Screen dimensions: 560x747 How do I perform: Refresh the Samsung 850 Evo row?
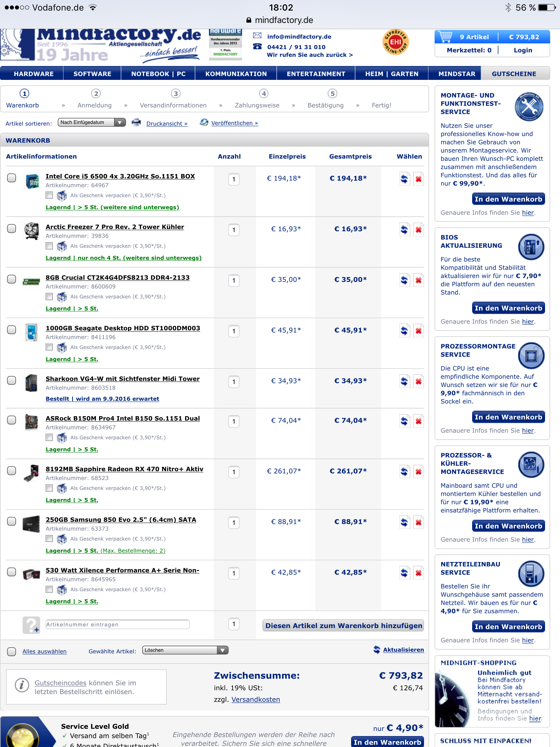404,523
